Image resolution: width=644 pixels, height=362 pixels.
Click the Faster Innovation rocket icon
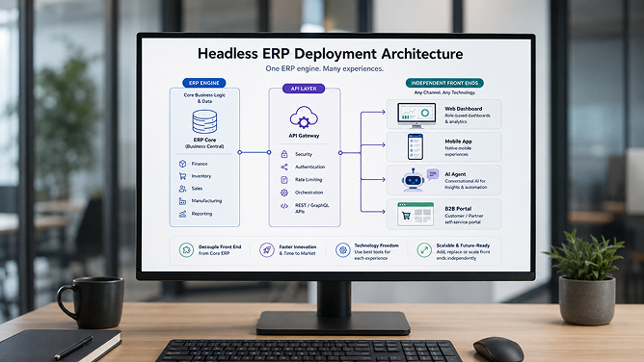[x=267, y=249]
